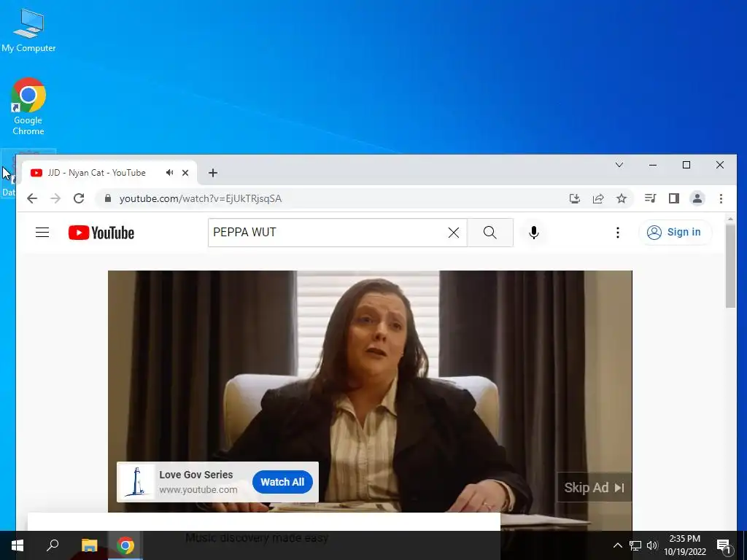
Task: Share this page via share icon
Action: pos(598,198)
